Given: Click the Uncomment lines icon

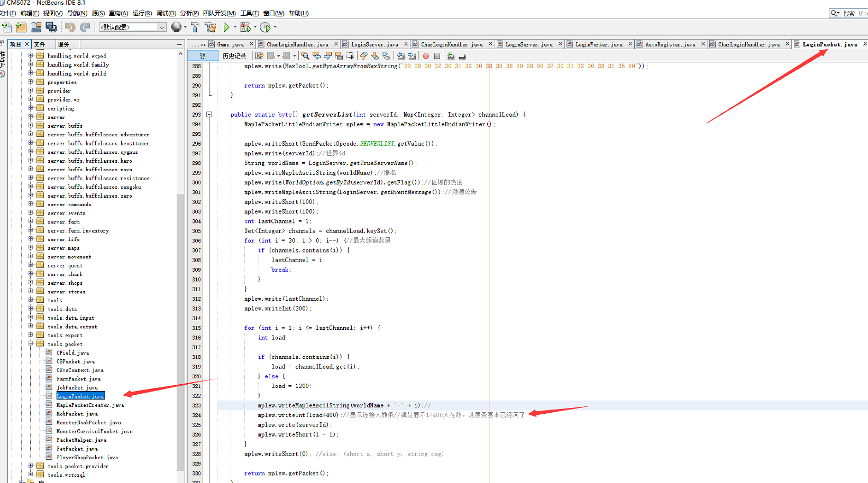Looking at the screenshot, I should pyautogui.click(x=462, y=55).
